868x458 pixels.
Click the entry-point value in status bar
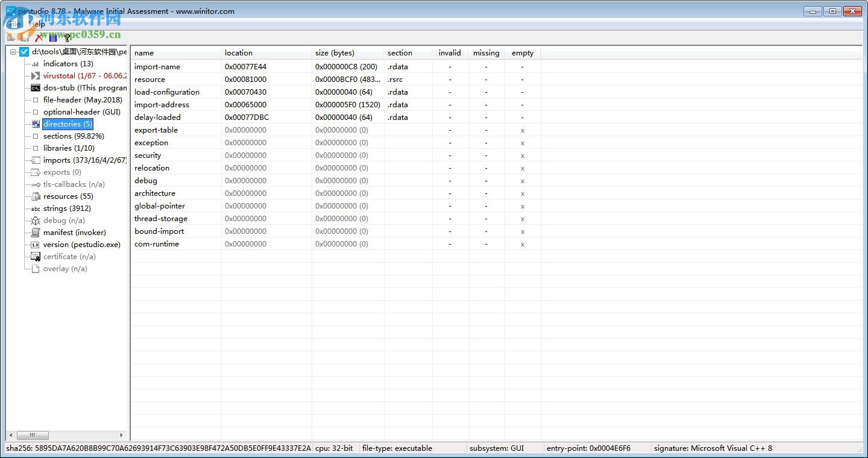(588, 448)
